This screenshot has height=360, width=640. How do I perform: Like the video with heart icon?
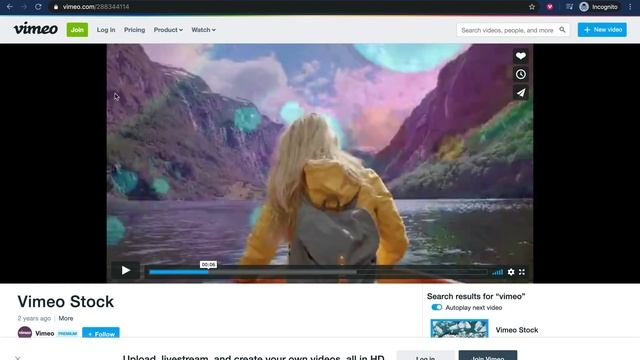tap(520, 56)
